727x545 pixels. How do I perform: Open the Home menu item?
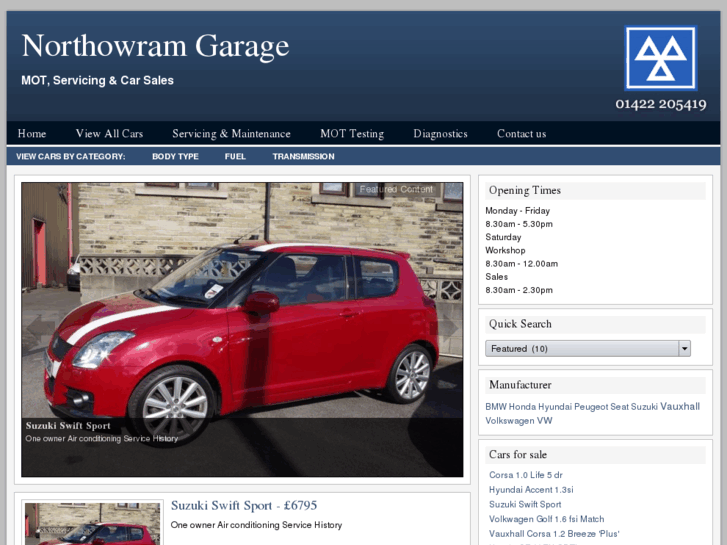[x=32, y=134]
